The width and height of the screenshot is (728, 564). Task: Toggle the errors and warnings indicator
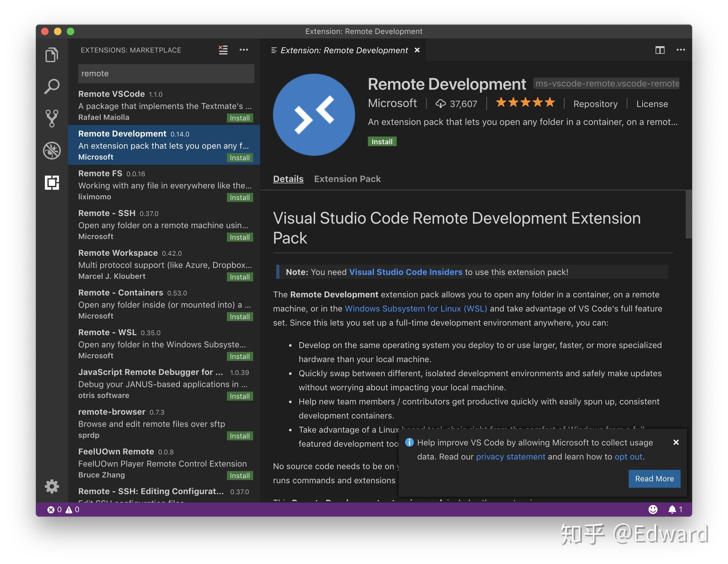(63, 510)
